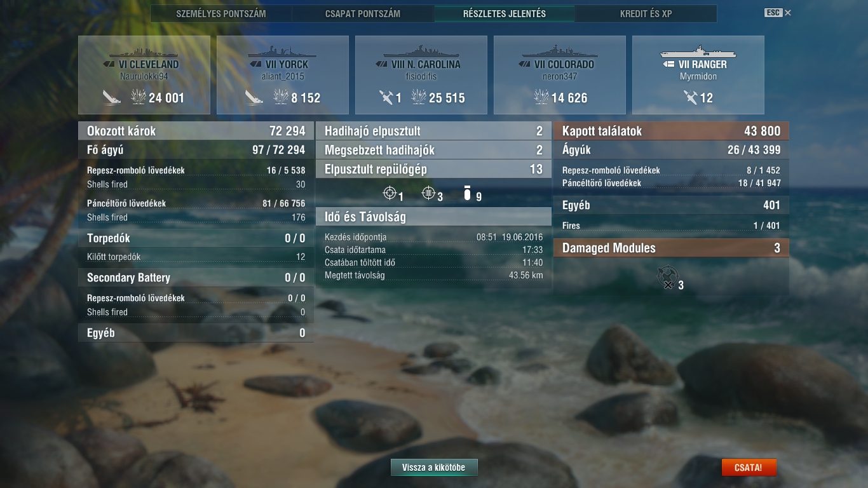Switch to the Csapat Pontszám tab
The width and height of the screenshot is (868, 488).
point(363,13)
